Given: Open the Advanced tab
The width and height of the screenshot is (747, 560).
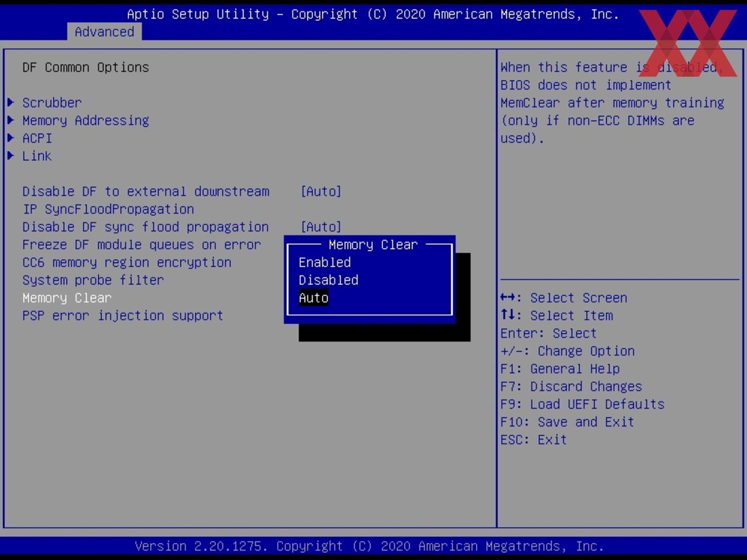Looking at the screenshot, I should [104, 32].
